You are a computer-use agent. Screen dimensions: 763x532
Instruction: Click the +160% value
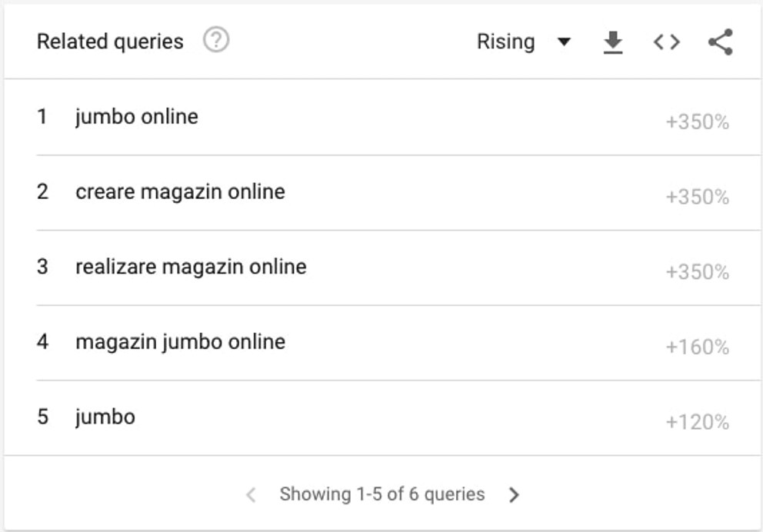click(x=698, y=347)
